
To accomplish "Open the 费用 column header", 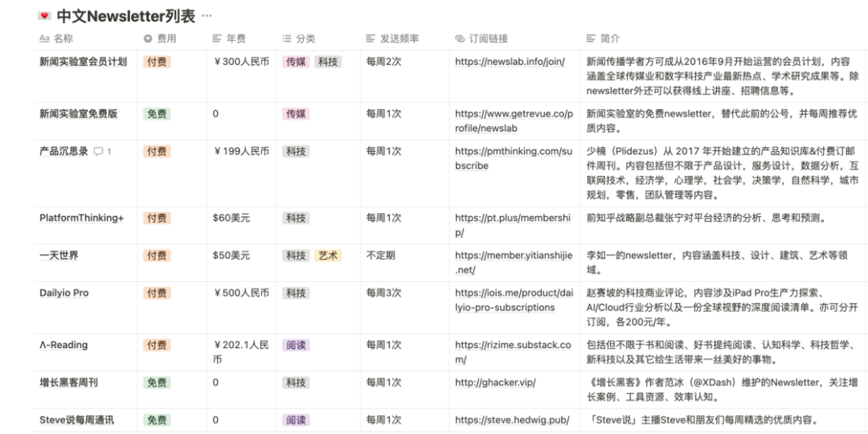I will tap(160, 39).
